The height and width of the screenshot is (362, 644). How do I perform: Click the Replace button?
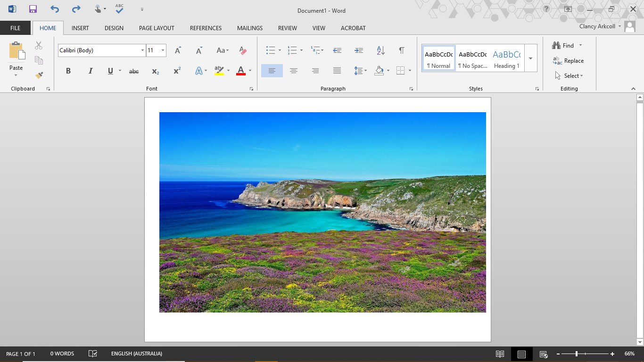pos(569,61)
